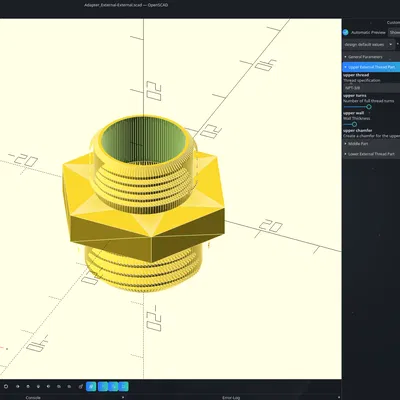
Task: Click the leftmost ring-shaped view toolbar icon
Action: 6,387
